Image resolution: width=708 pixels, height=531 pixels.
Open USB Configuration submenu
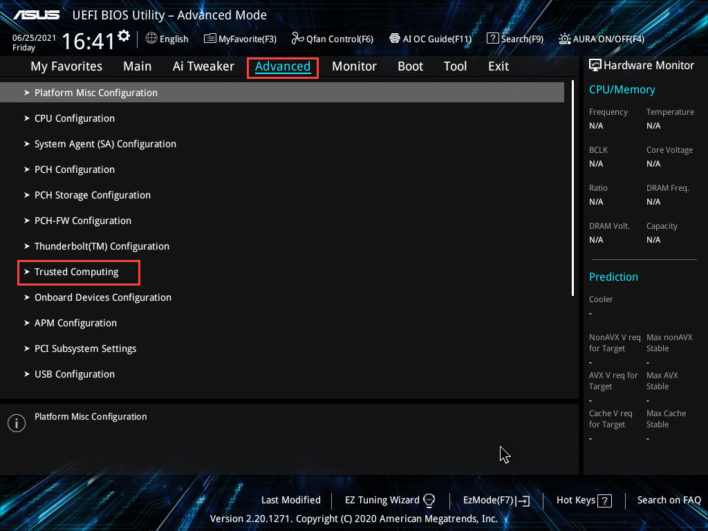point(75,374)
